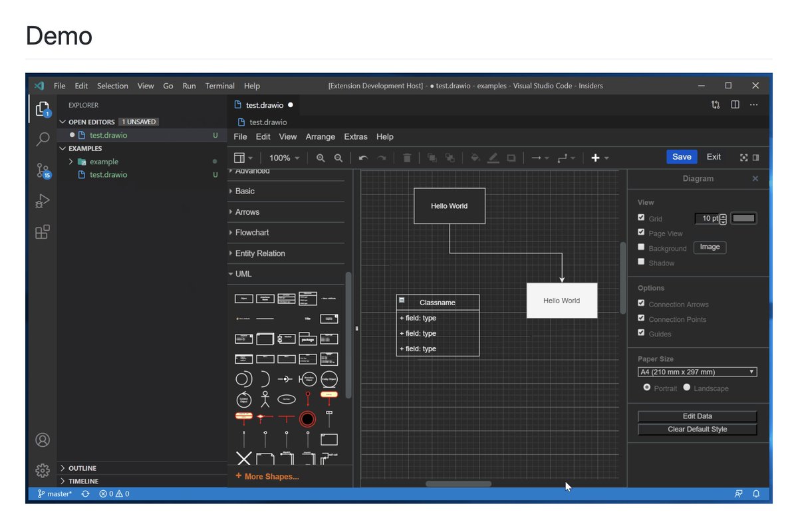Open the View layout dropdown in toolbar
Viewport: 798px width, 532px height.
point(243,158)
